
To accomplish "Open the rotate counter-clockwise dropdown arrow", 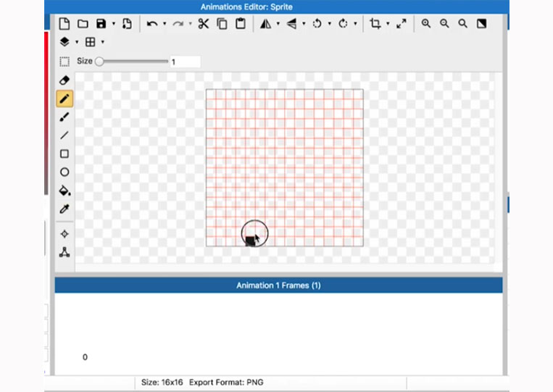I will pos(329,24).
